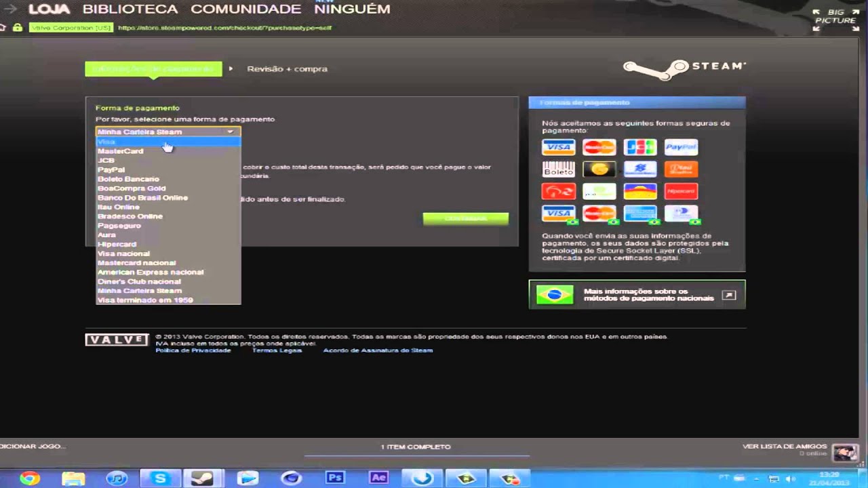Click 1 ITEM COMPLETO download status

[x=416, y=447]
